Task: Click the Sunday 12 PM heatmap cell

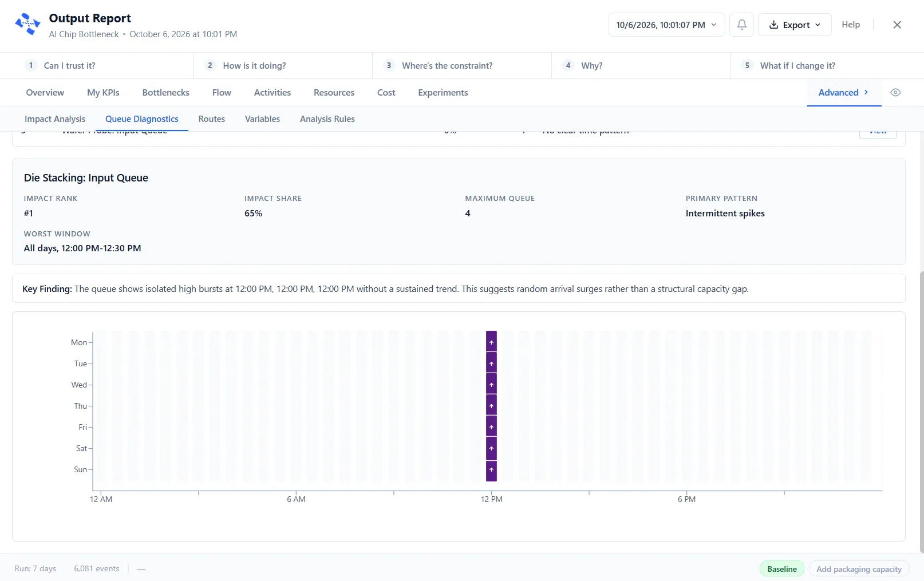Action: pos(491,470)
